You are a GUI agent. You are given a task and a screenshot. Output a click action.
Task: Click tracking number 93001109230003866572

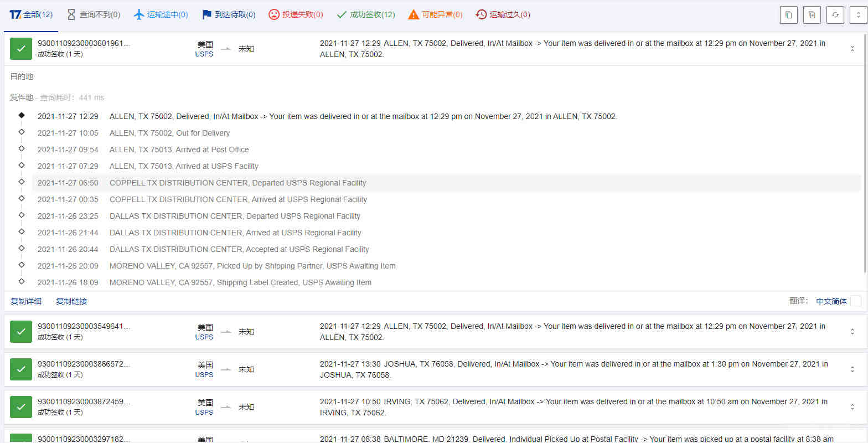(84, 364)
